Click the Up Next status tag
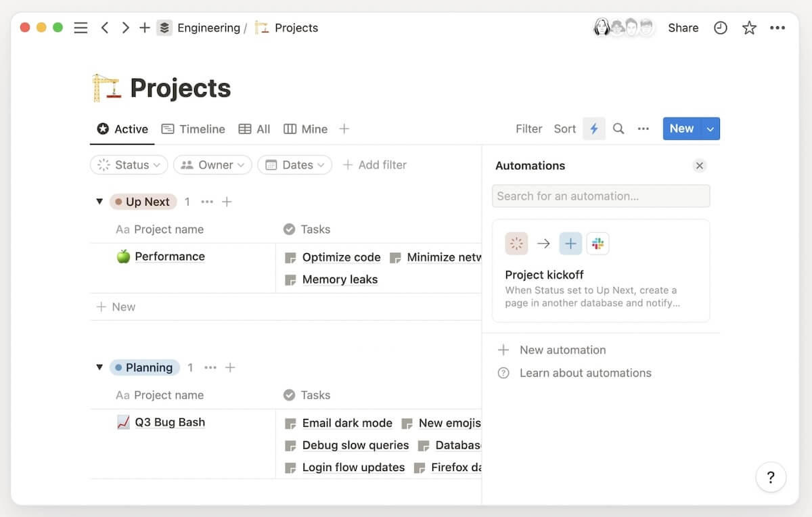Image resolution: width=812 pixels, height=517 pixels. [143, 202]
